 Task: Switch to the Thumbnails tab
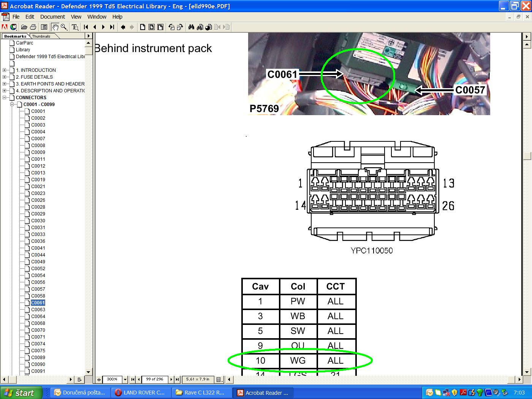click(x=41, y=36)
